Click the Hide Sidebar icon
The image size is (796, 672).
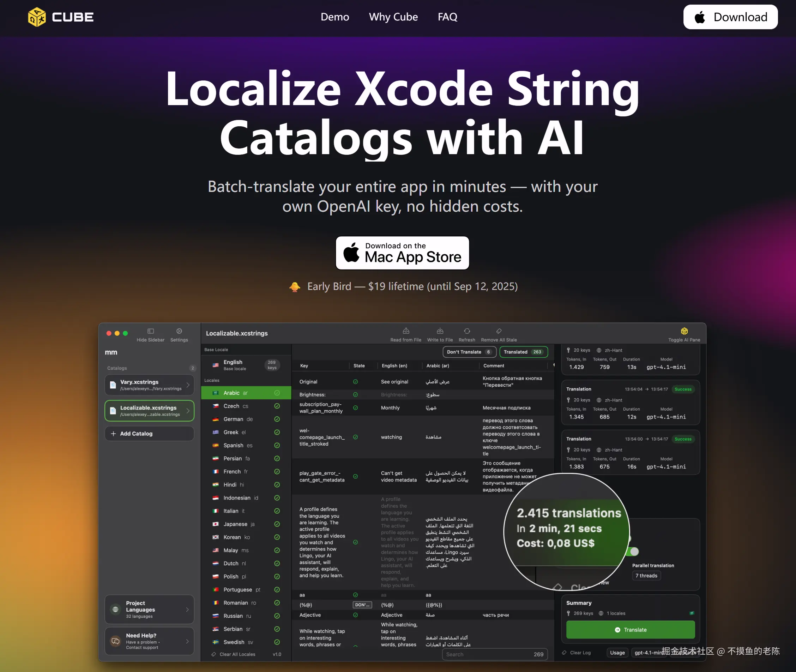[x=151, y=331]
